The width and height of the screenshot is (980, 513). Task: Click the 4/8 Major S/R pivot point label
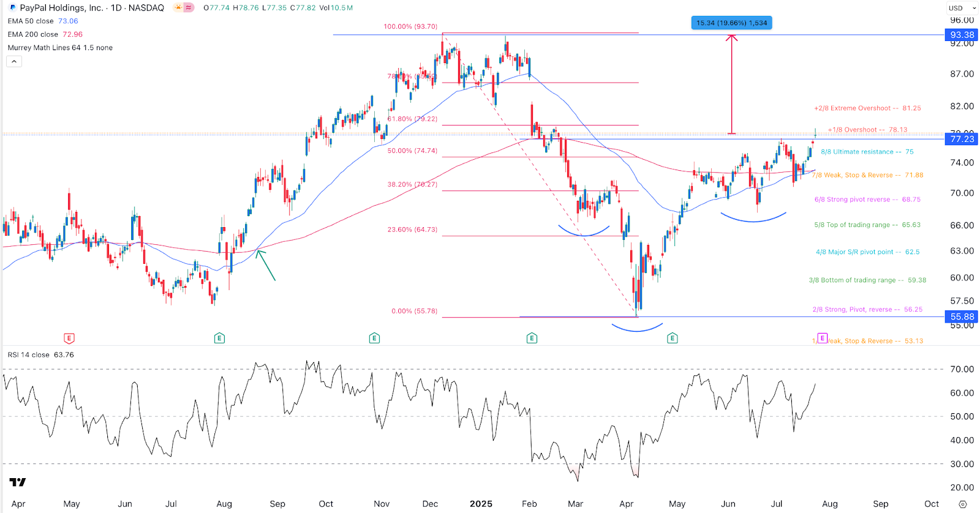coord(867,252)
